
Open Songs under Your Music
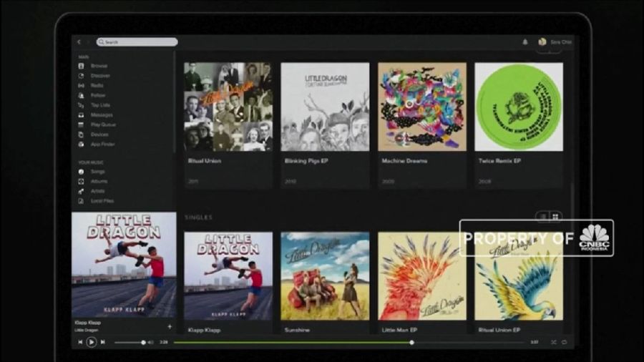98,172
